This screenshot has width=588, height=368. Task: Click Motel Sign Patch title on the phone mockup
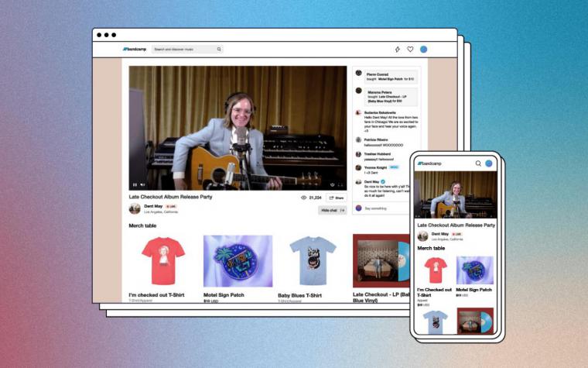pos(473,290)
